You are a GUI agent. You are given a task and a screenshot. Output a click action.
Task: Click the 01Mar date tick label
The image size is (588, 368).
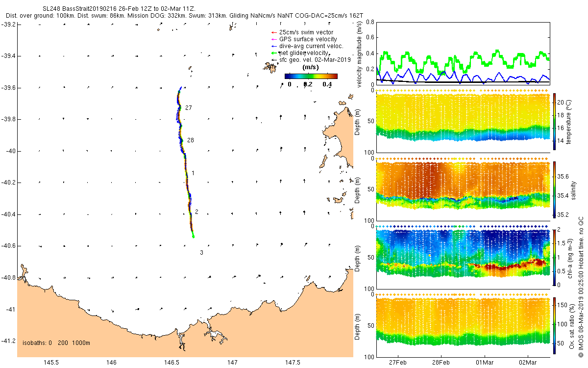click(484, 363)
